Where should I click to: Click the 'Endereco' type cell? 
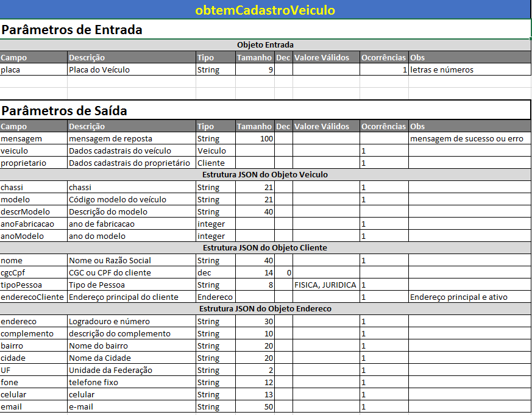point(216,297)
